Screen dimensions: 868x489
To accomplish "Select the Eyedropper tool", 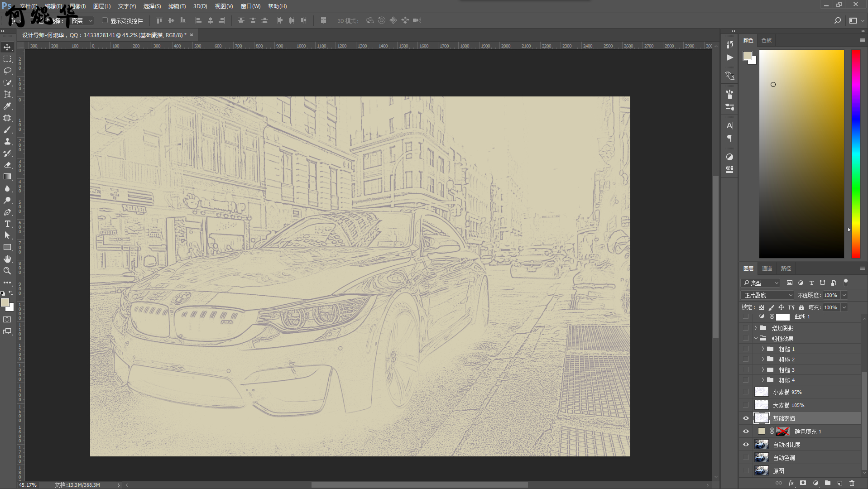I will (x=7, y=106).
